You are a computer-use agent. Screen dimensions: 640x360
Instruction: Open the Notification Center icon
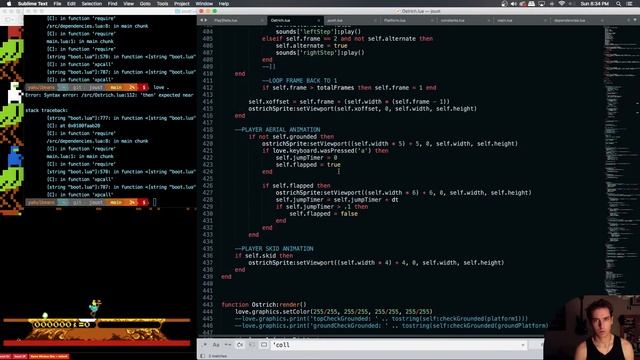(629, 4)
